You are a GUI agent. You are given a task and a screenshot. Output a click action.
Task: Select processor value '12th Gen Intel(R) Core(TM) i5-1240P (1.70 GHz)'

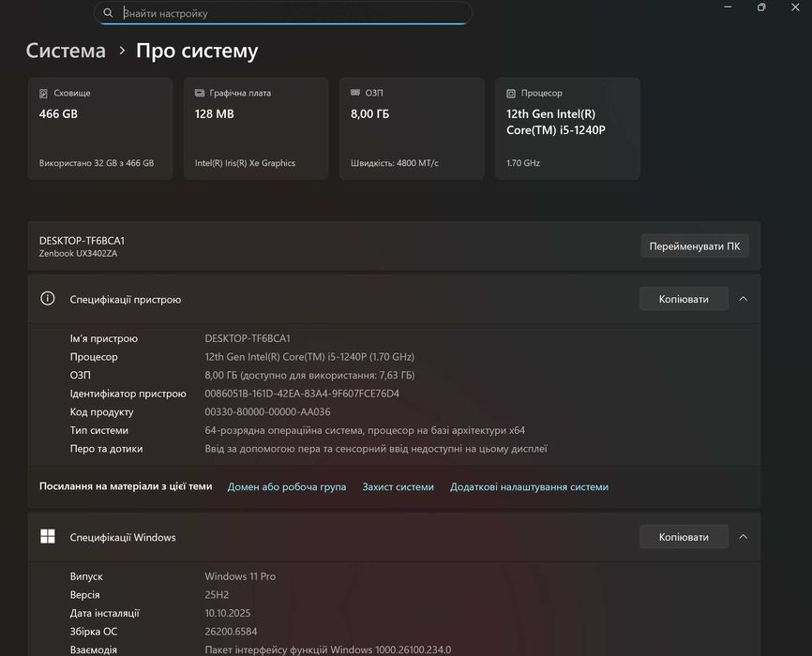coord(309,357)
